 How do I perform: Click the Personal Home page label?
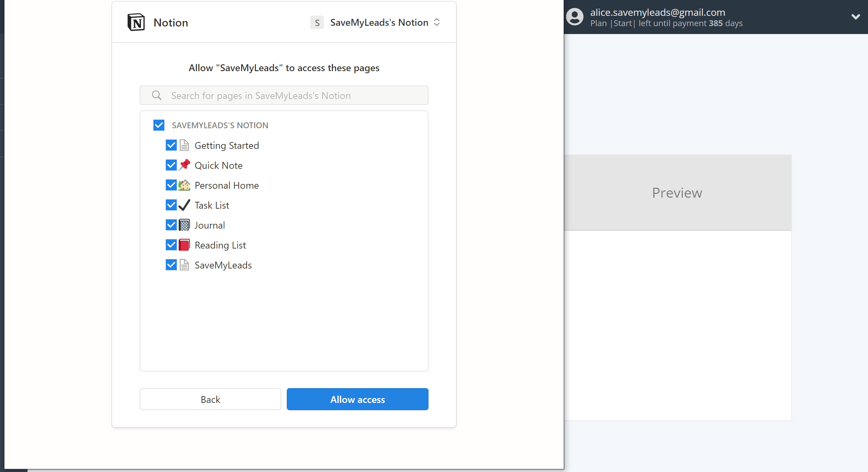coord(227,185)
